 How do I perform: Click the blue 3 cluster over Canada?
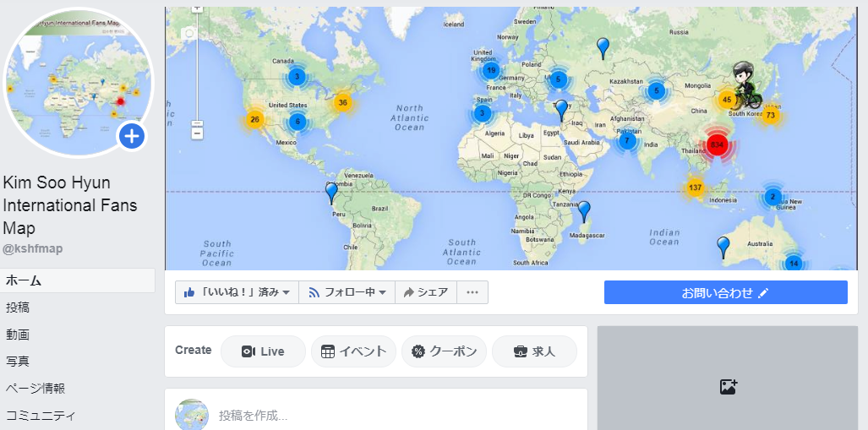(x=298, y=76)
